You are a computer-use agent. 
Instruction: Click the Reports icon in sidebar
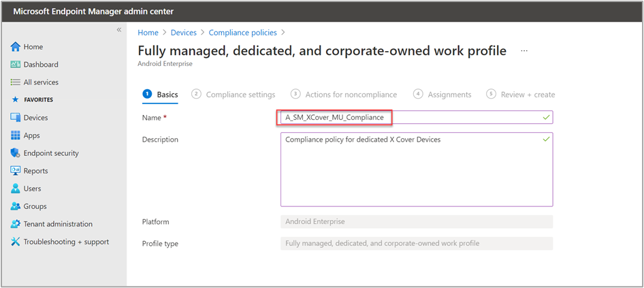(x=15, y=171)
